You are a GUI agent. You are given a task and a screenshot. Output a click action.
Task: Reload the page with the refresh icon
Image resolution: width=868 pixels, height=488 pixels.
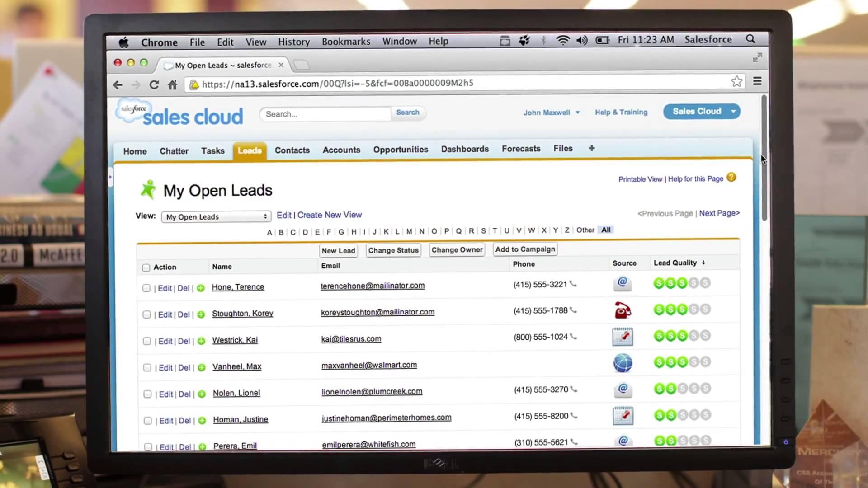coord(154,84)
